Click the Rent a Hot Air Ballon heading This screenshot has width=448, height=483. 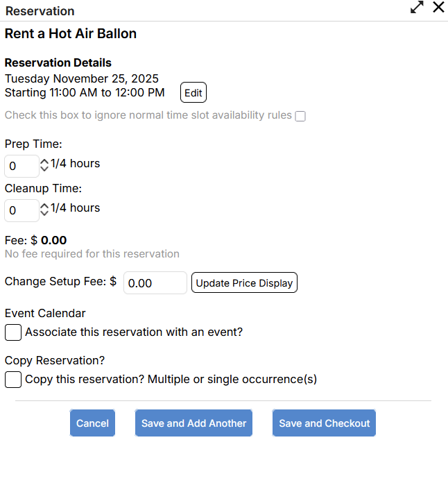71,34
